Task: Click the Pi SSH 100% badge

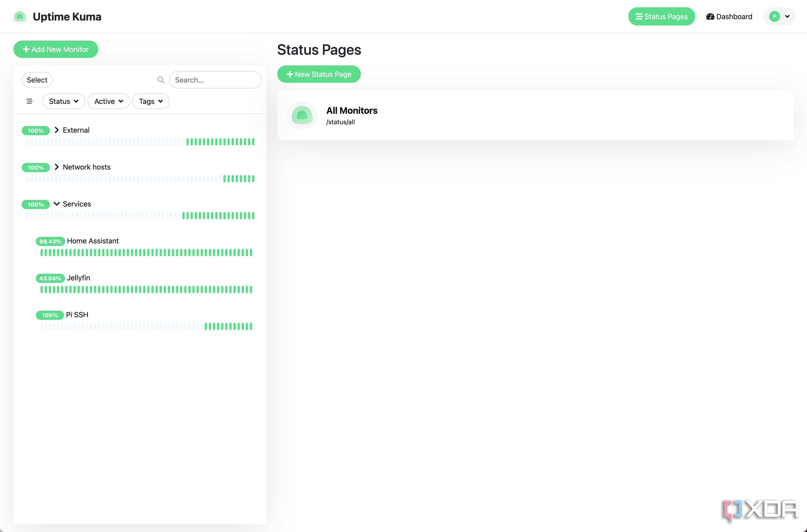Action: pyautogui.click(x=50, y=315)
